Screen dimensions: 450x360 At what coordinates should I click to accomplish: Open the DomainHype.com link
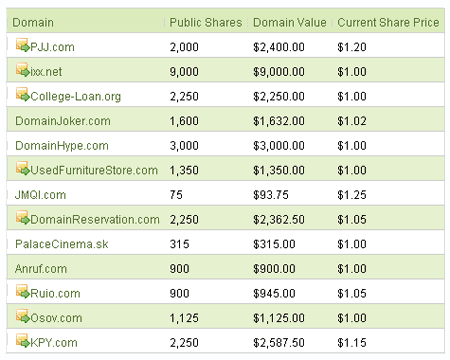click(62, 146)
